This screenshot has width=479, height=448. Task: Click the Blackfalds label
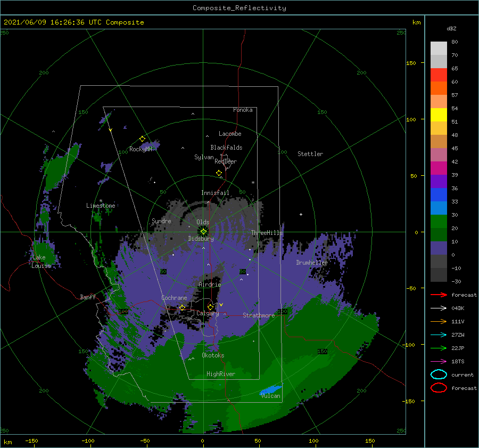226,148
